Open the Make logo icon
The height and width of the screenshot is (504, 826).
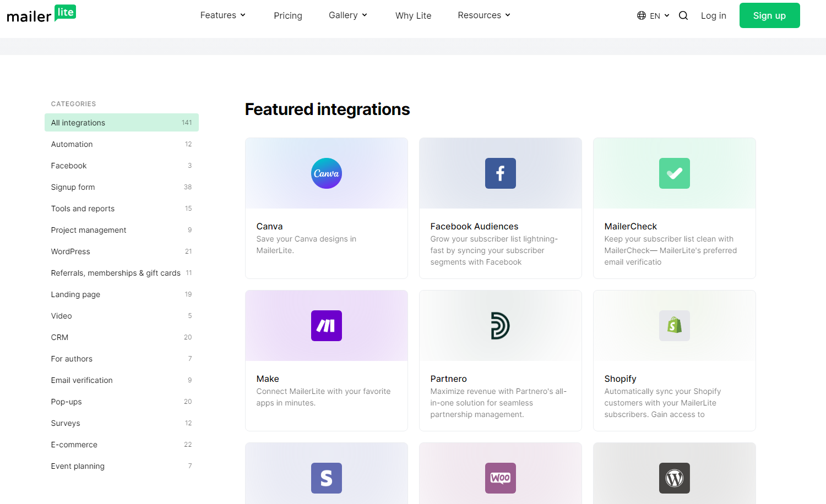coord(327,326)
